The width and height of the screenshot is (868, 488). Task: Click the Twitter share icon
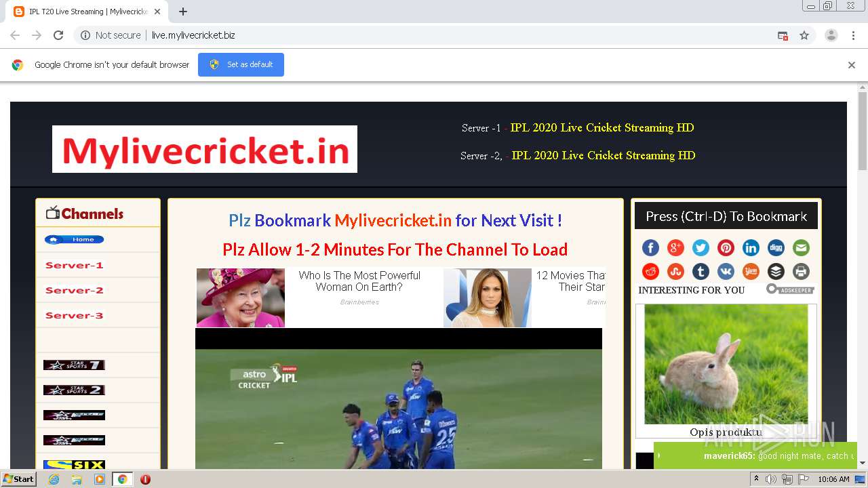coord(701,248)
